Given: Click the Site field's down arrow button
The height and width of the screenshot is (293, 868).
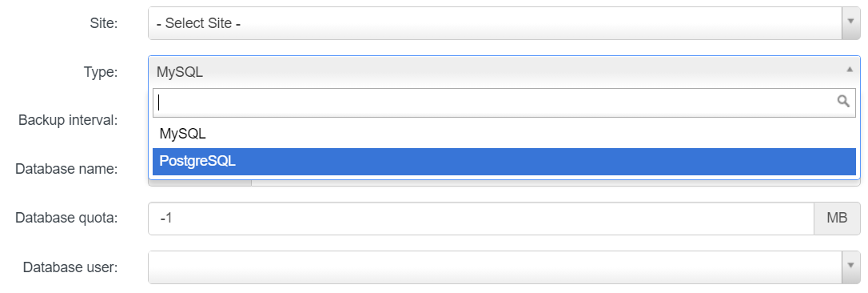Looking at the screenshot, I should click(851, 23).
